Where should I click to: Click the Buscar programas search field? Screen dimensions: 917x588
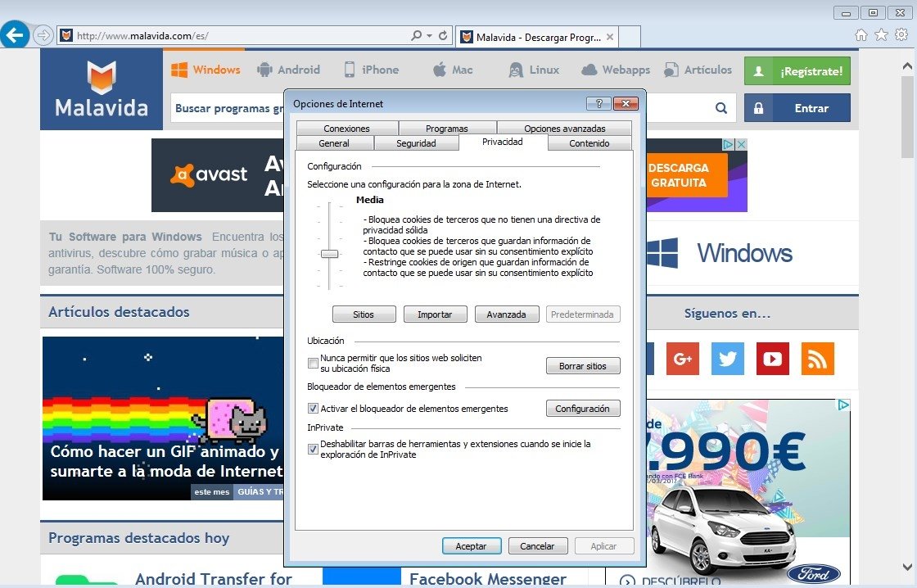[x=228, y=108]
